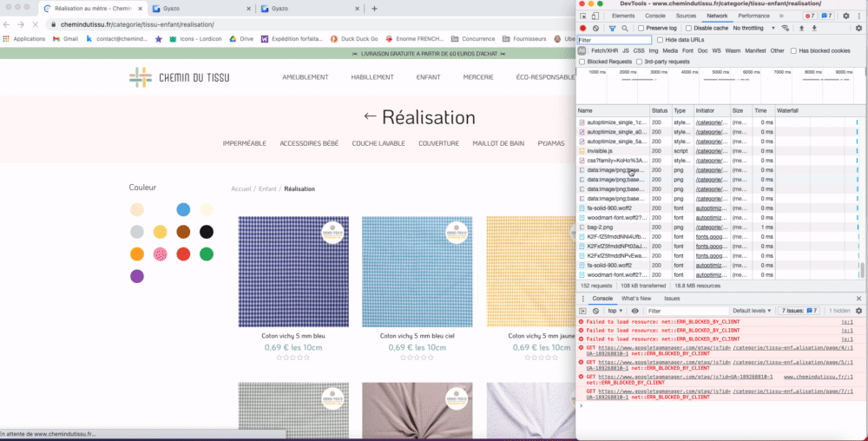Open the No throttling dropdown
This screenshot has height=441, width=868.
(x=753, y=29)
